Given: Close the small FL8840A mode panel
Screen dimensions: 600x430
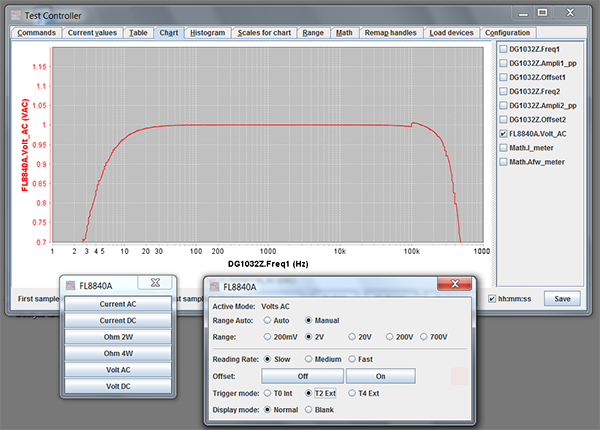Looking at the screenshot, I should click(155, 284).
